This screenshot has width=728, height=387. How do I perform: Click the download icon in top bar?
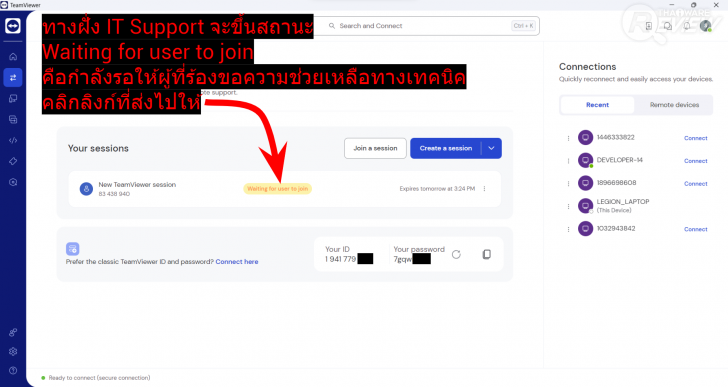[649, 26]
